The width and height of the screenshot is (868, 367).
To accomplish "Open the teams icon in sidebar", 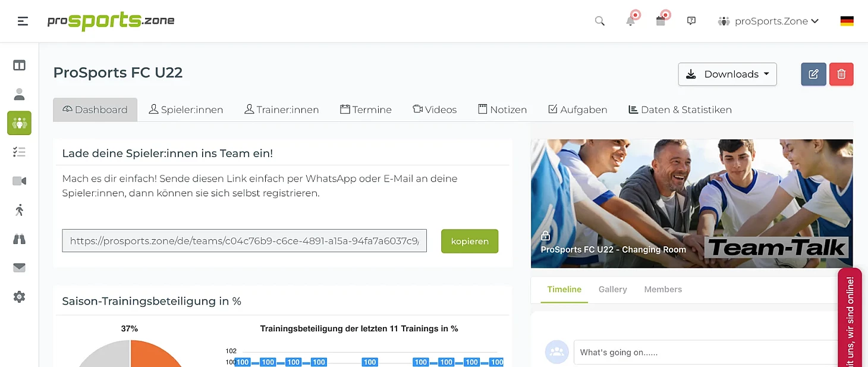I will (x=19, y=123).
